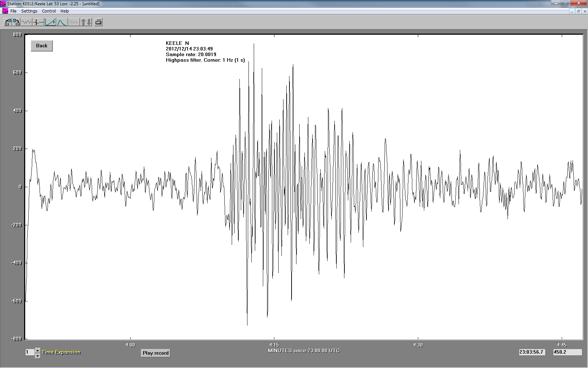Open the cyan spectrum curve tool

[62, 22]
